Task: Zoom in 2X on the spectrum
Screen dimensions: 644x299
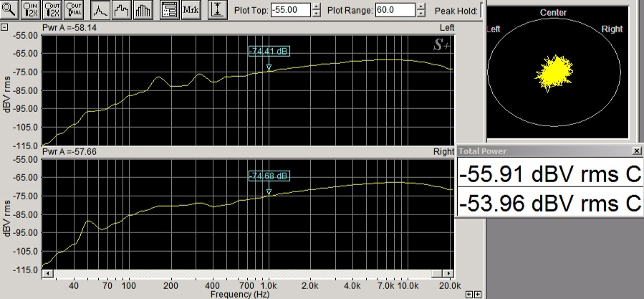Action: click(31, 9)
